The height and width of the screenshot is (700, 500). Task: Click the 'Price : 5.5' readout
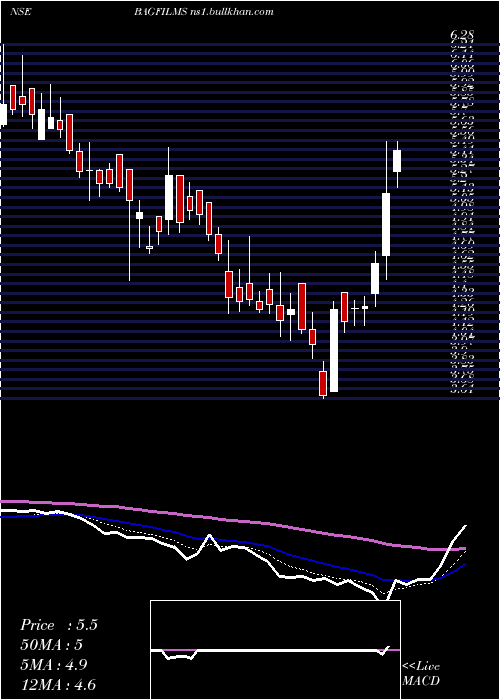tap(59, 625)
